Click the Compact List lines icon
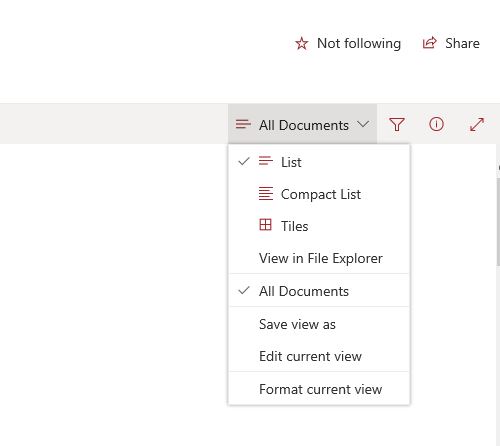The width and height of the screenshot is (500, 446). (266, 193)
